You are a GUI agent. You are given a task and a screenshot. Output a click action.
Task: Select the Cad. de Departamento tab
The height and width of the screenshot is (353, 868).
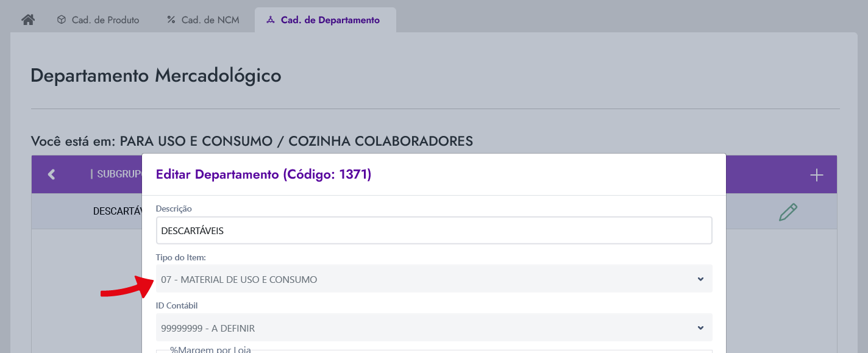(325, 20)
